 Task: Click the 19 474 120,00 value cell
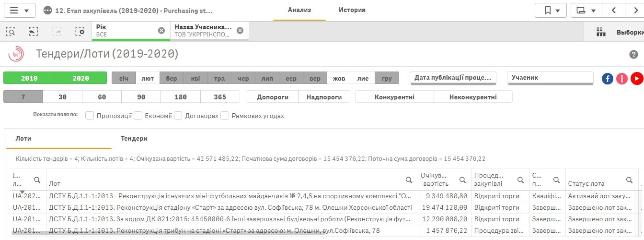coord(444,208)
